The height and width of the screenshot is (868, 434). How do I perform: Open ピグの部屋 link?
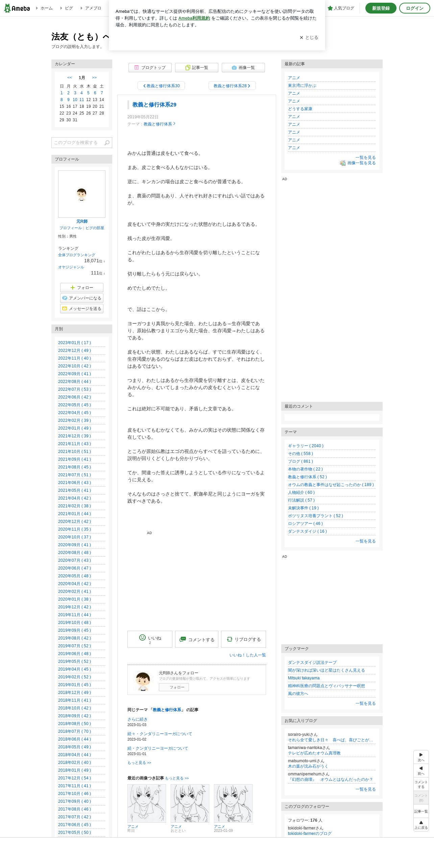95,228
